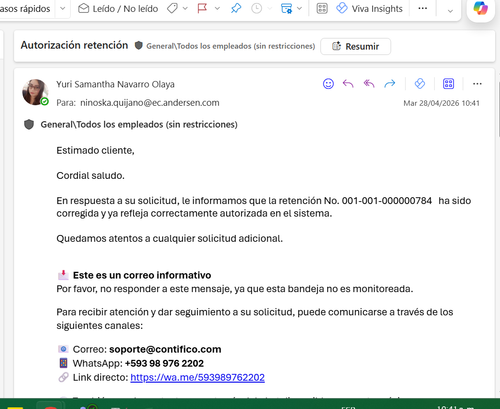The width and height of the screenshot is (500, 409).
Task: Expand the tag dropdown arrow
Action: (185, 8)
